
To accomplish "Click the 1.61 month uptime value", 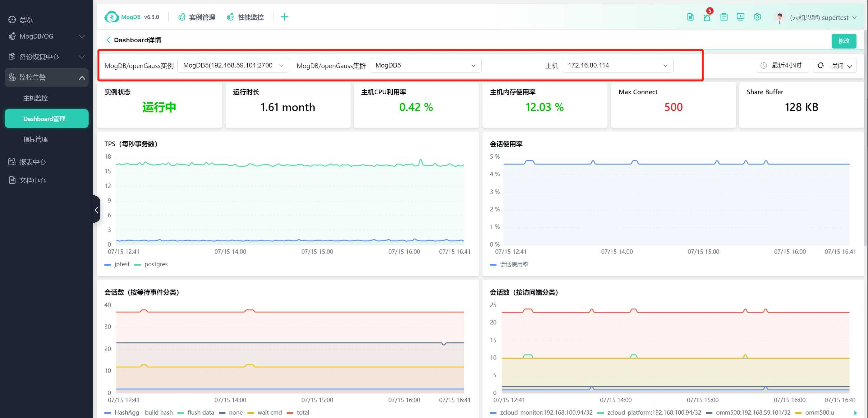I will pos(288,107).
